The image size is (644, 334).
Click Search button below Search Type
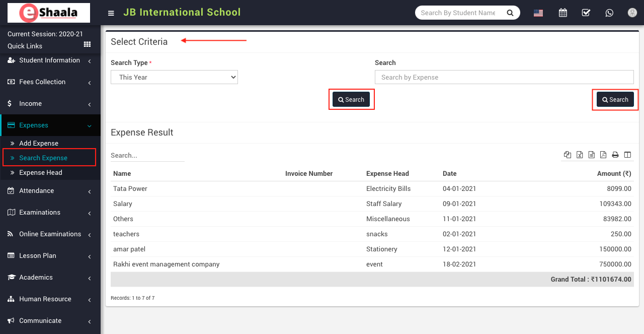[x=351, y=100]
